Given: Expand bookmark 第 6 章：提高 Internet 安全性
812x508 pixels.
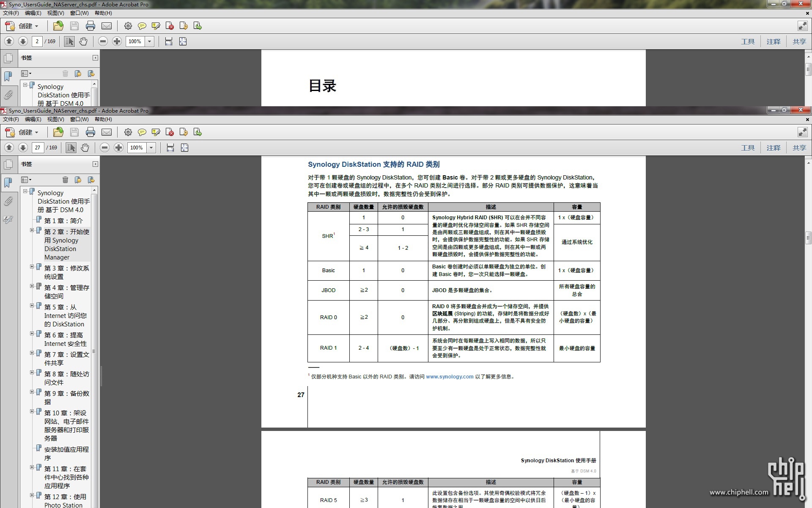Looking at the screenshot, I should click(32, 334).
